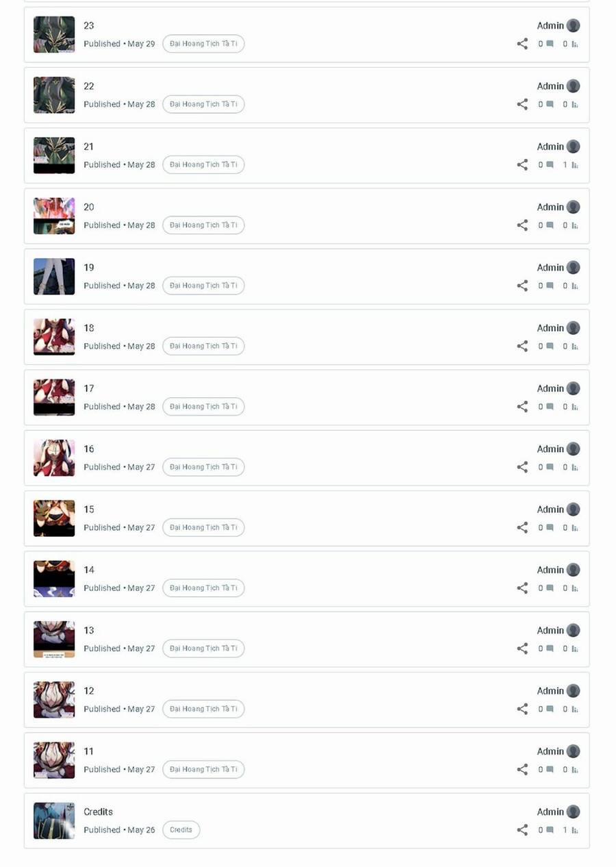
Task: Open the post titled 13
Action: (89, 631)
